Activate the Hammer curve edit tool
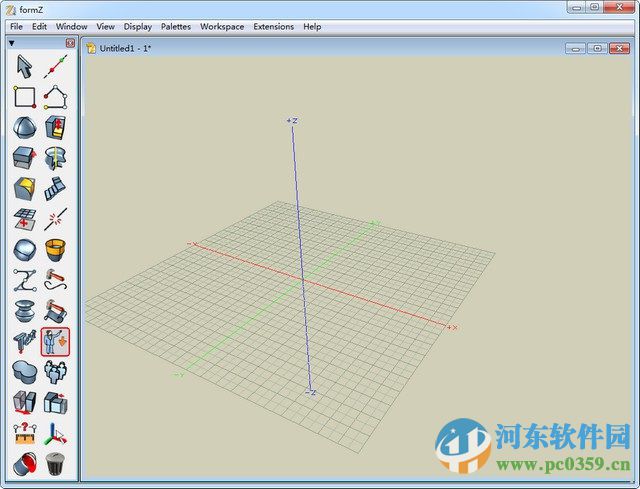 point(56,280)
